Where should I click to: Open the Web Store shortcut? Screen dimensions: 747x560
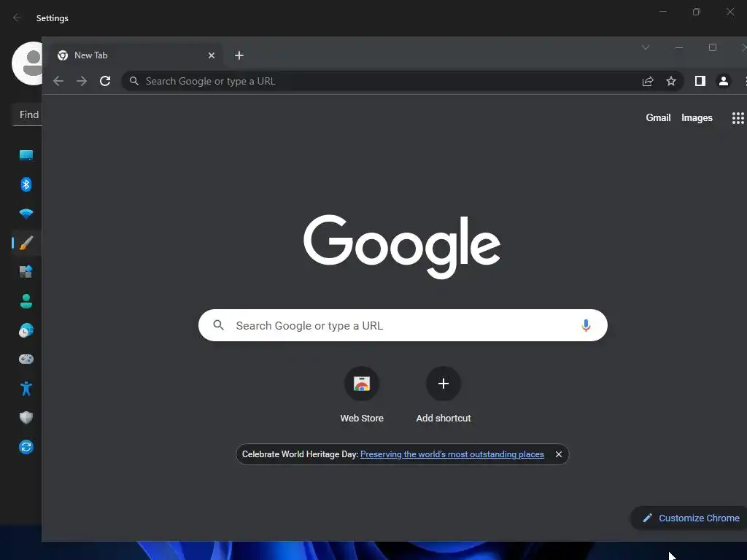tap(362, 394)
